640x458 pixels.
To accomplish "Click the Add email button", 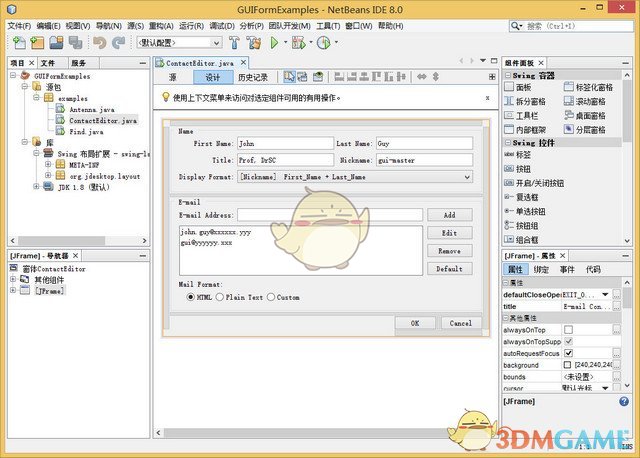I will tap(450, 215).
